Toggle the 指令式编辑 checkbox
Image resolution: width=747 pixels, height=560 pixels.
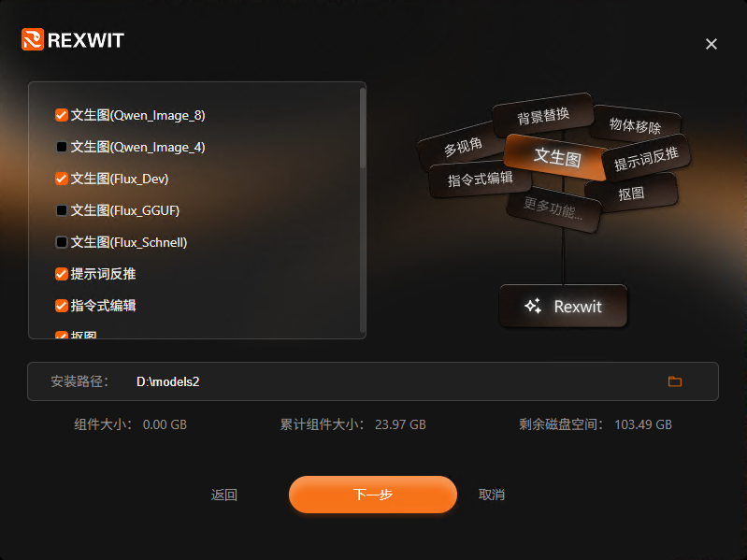(62, 306)
